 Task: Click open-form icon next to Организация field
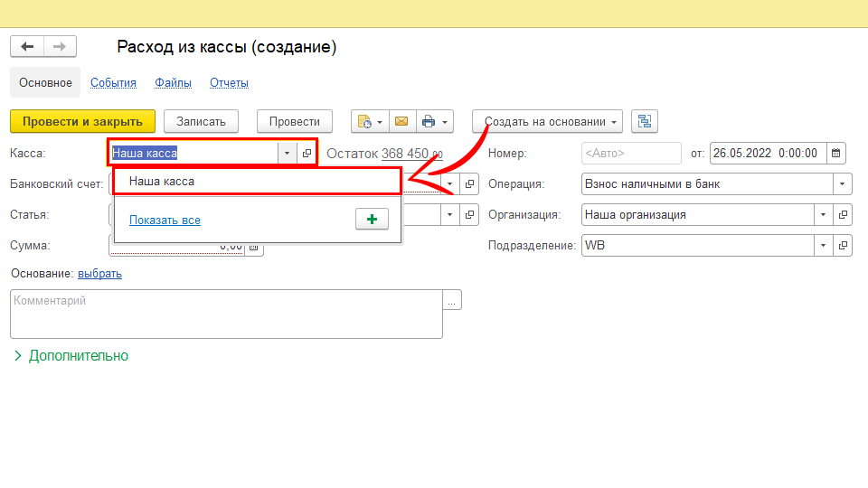[x=844, y=215]
